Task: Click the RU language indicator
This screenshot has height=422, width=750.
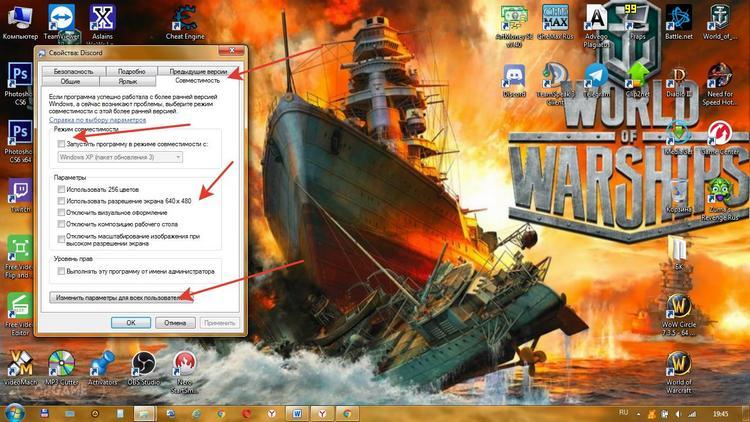Action: (623, 412)
